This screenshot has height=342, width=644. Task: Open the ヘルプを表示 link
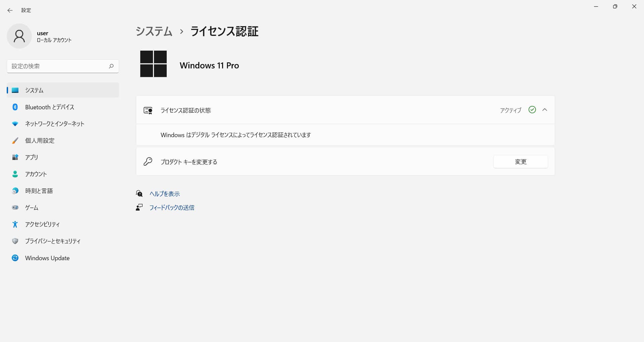pyautogui.click(x=164, y=194)
